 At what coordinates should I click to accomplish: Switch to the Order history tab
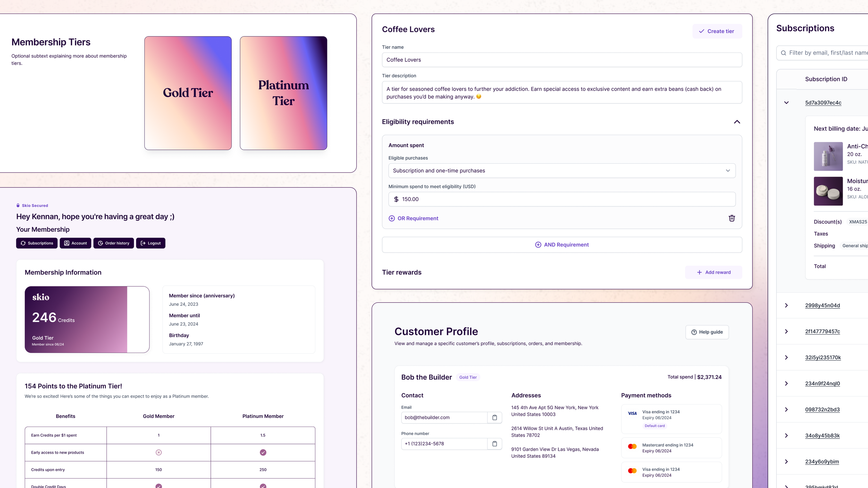point(114,243)
